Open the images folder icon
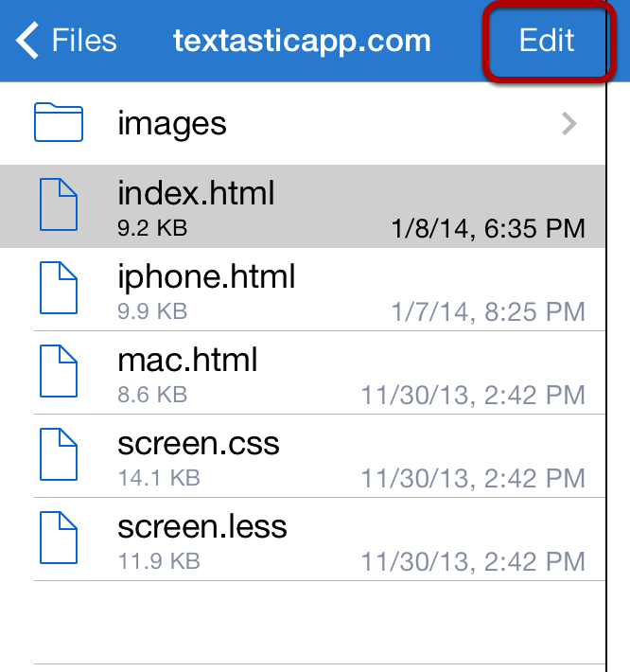Viewport: 630px width, 672px height. [x=59, y=122]
